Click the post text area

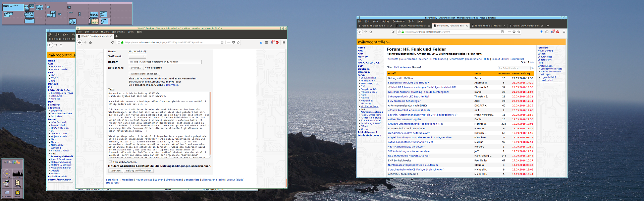(x=160, y=125)
